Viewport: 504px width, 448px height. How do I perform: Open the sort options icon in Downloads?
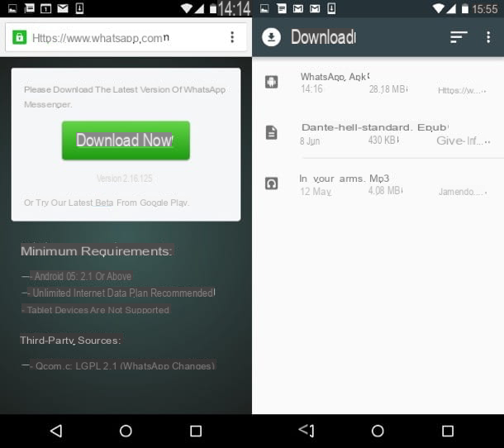pyautogui.click(x=459, y=37)
